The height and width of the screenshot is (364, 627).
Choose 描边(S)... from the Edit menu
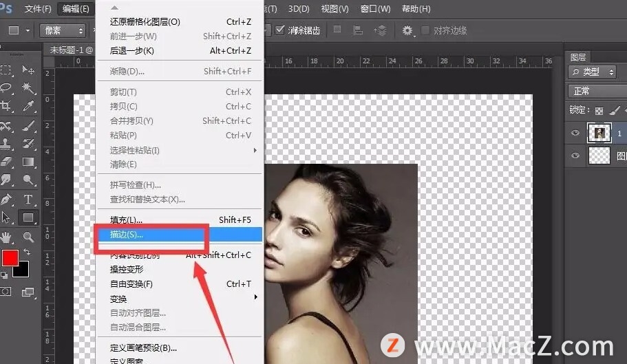click(180, 235)
